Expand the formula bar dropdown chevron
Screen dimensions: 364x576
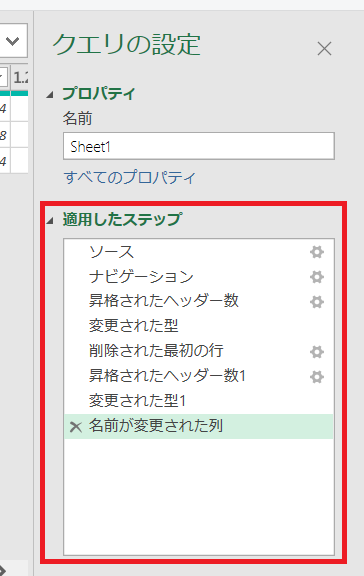click(13, 41)
